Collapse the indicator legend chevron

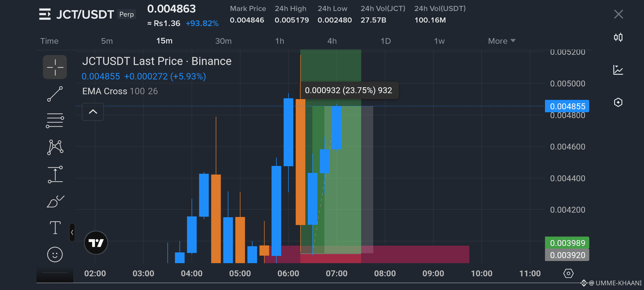(93, 112)
